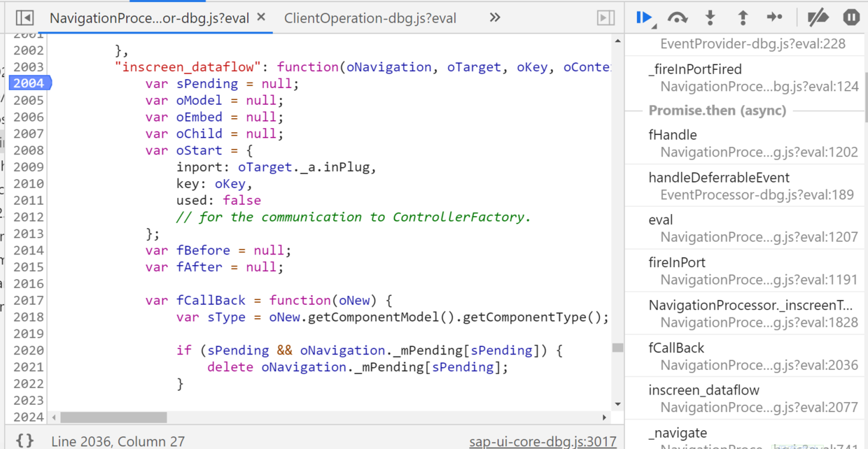Open the sap-ui-core-dbg.js:3017 source link
This screenshot has height=449, width=868.
pos(542,441)
